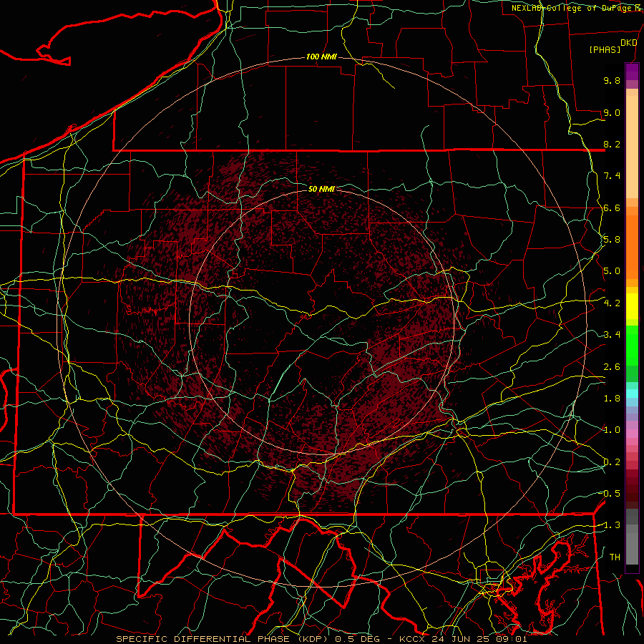This screenshot has width=644, height=644.
Task: Click the orange segment of the color bar
Action: coord(632,248)
